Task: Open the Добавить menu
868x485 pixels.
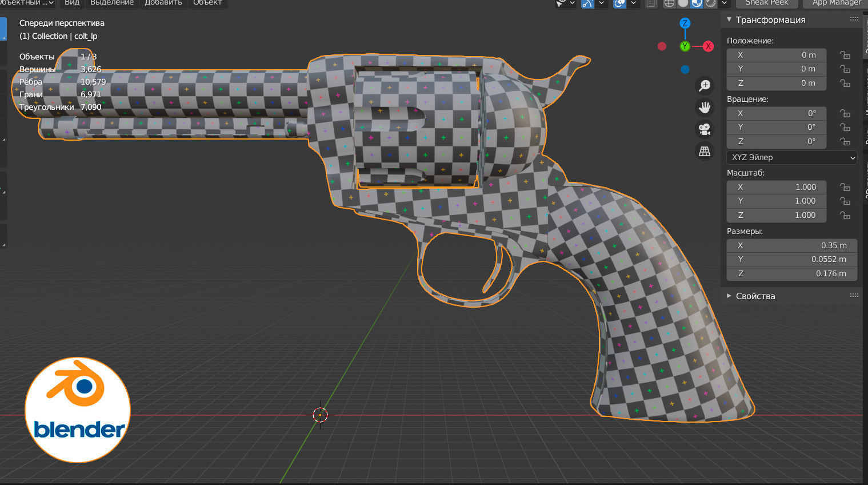Action: click(163, 3)
